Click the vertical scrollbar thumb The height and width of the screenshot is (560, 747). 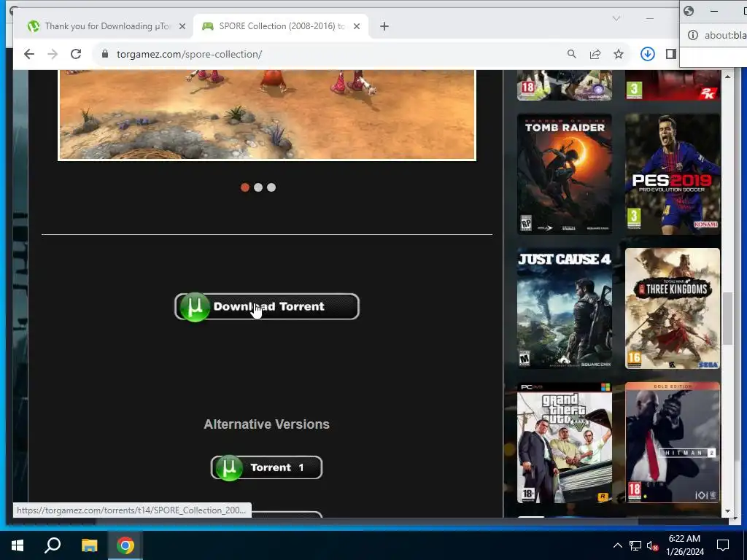727,318
